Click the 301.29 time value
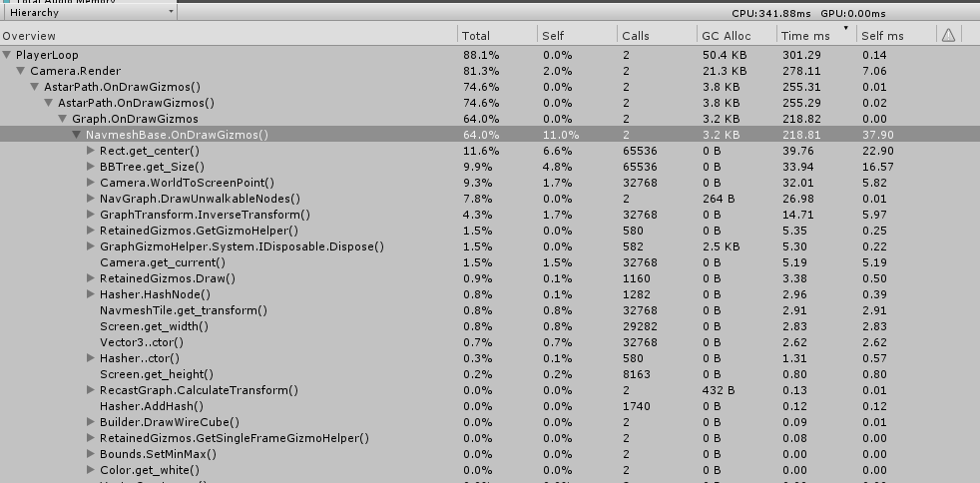The width and height of the screenshot is (980, 483). 799,55
